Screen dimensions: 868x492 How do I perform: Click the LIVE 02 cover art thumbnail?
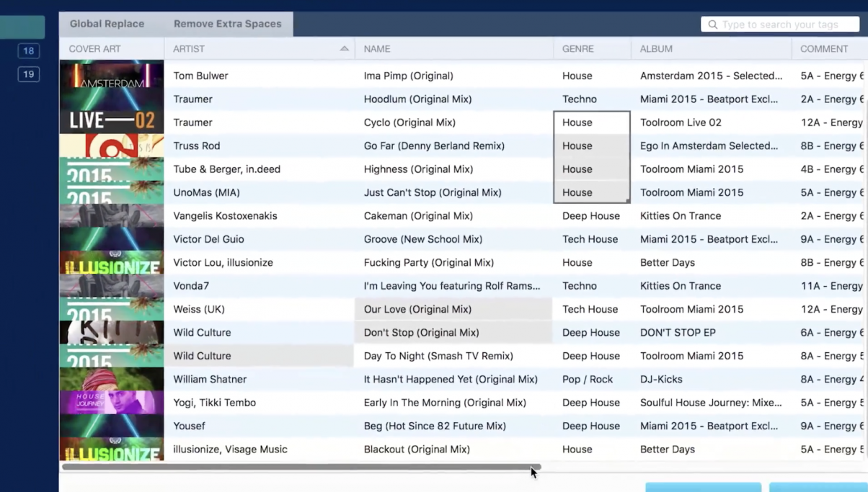(x=112, y=121)
